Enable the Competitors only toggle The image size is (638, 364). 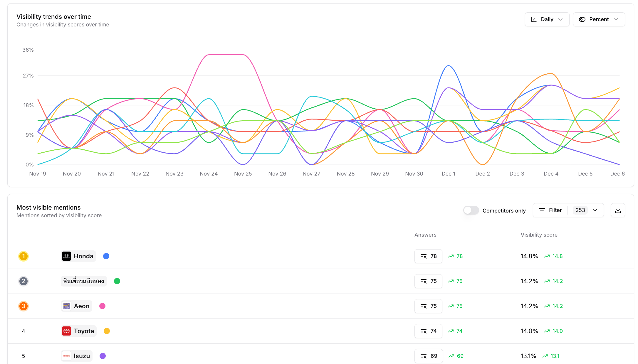click(471, 210)
